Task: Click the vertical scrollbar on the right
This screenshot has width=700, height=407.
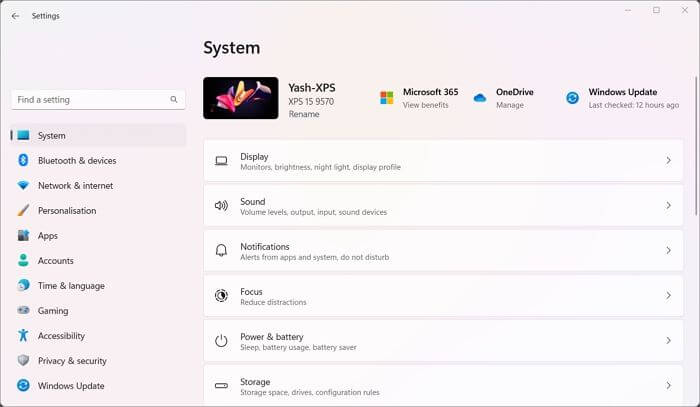Action: click(x=696, y=147)
